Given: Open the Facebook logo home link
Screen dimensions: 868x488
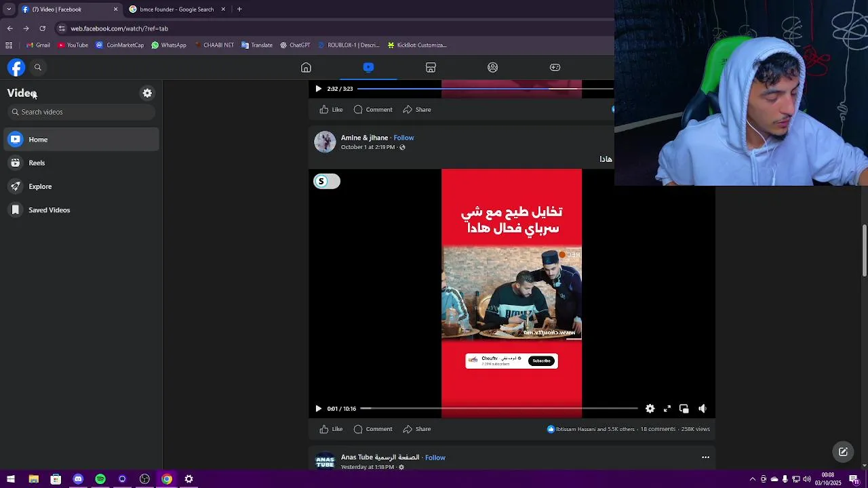Looking at the screenshot, I should [x=16, y=67].
